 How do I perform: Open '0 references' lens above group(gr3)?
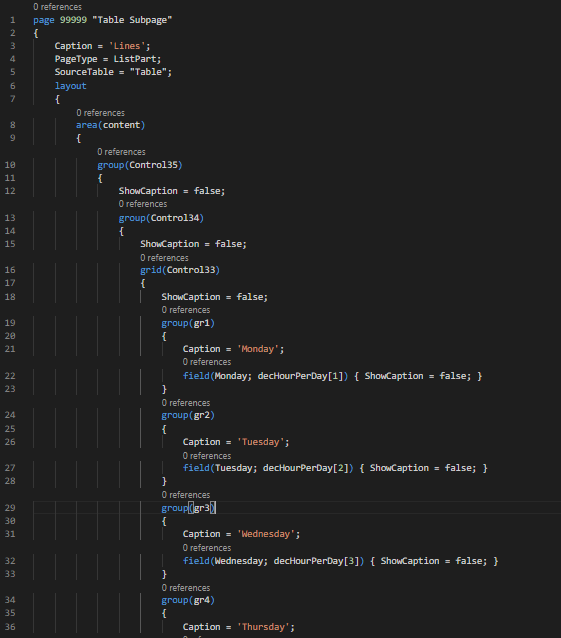tap(186, 495)
